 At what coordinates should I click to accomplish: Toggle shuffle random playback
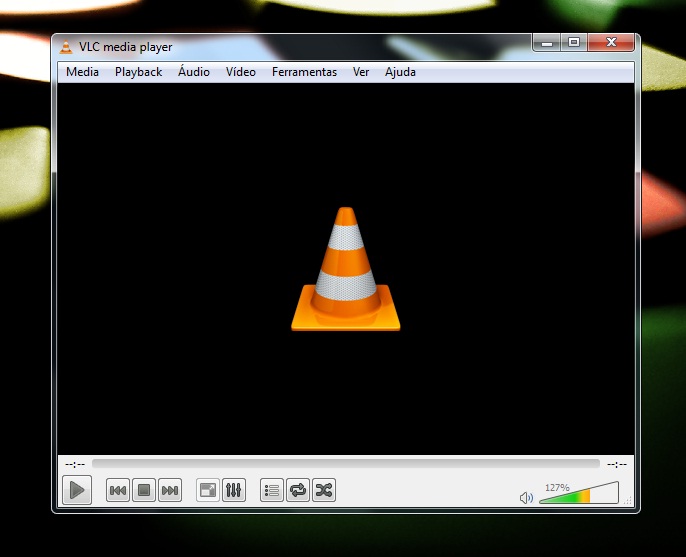324,490
